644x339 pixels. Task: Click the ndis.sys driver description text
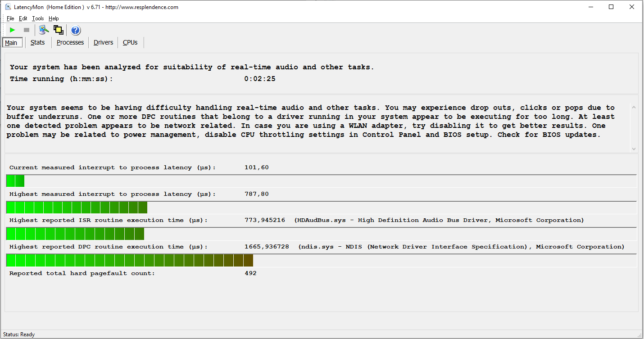click(x=461, y=247)
